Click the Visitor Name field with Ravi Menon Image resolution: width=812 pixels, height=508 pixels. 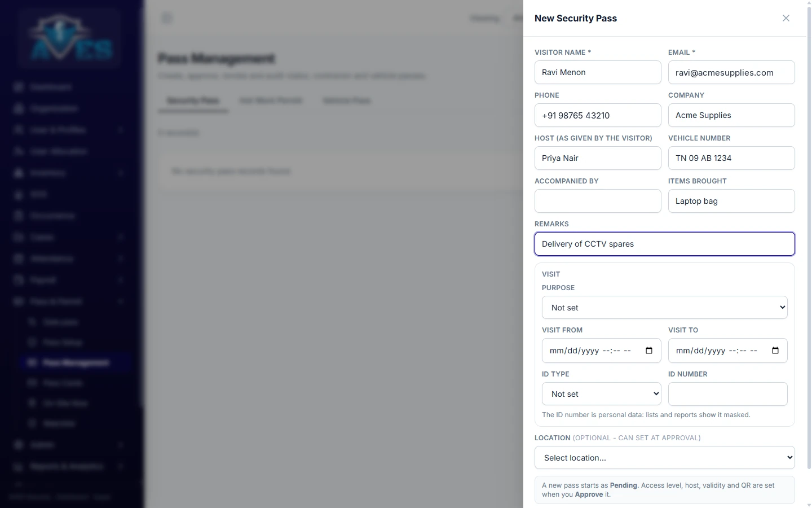pos(598,72)
